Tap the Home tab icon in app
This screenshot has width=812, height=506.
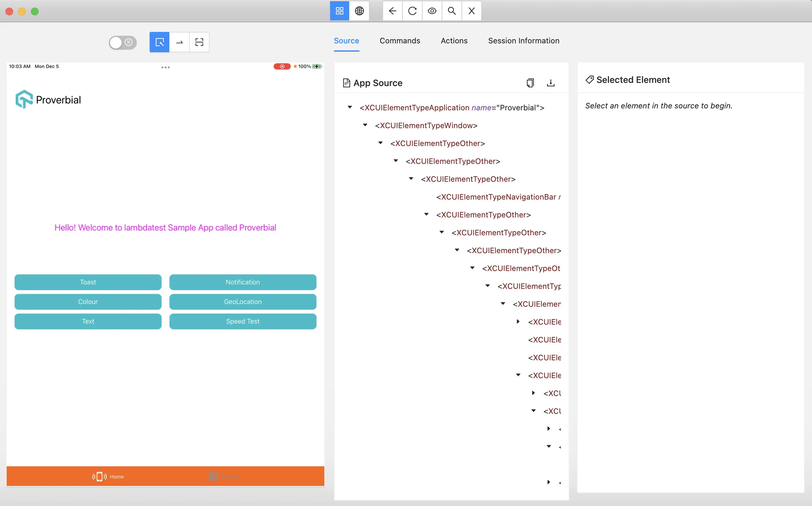point(100,477)
